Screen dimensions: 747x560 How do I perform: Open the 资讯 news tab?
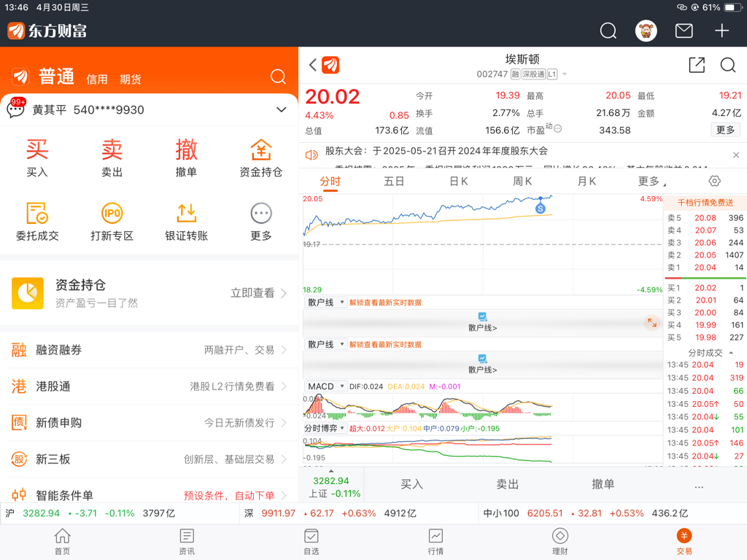click(187, 542)
